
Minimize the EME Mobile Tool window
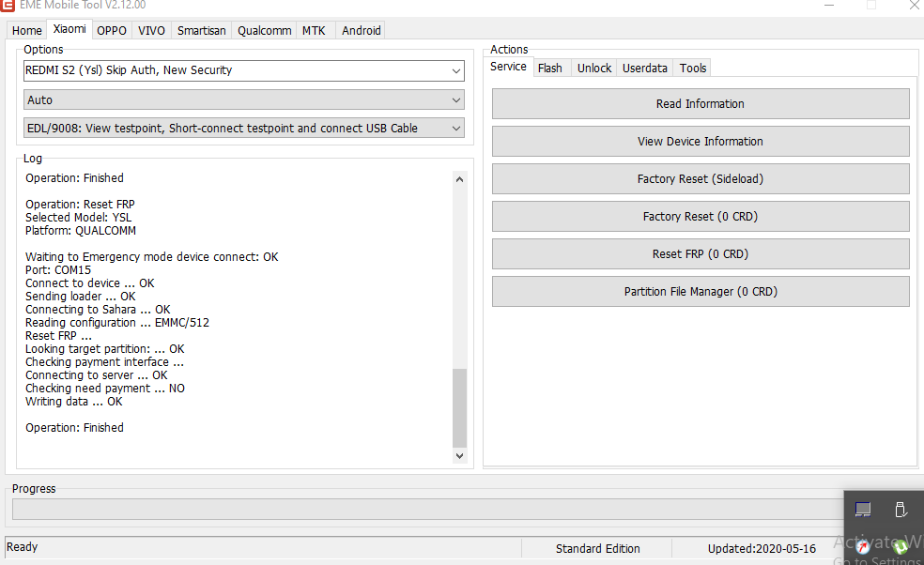[x=828, y=6]
